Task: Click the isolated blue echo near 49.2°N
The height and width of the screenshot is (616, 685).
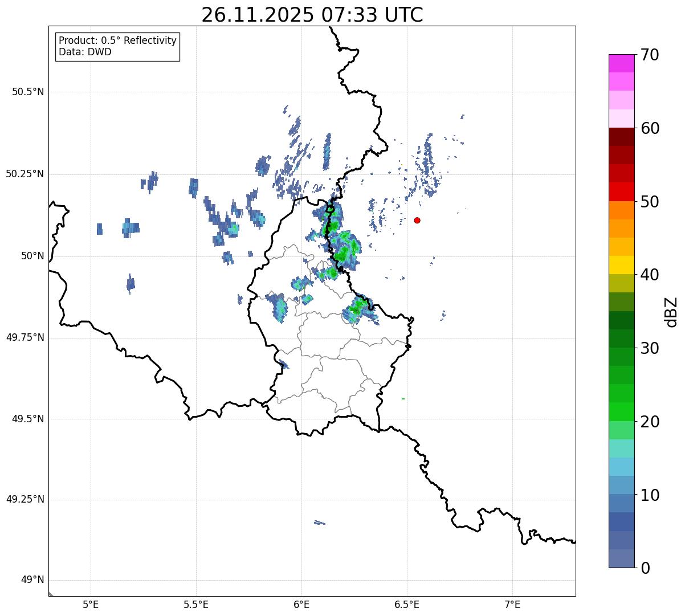Action: click(x=320, y=523)
